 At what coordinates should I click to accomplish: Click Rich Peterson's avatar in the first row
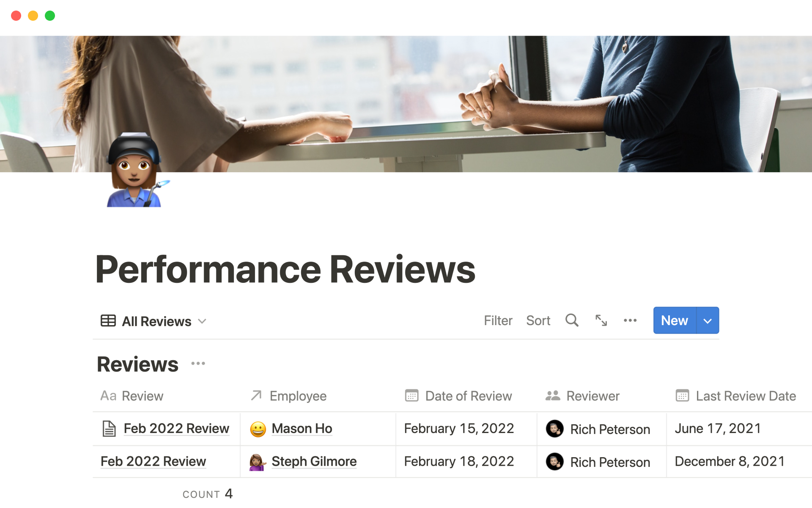click(x=555, y=429)
